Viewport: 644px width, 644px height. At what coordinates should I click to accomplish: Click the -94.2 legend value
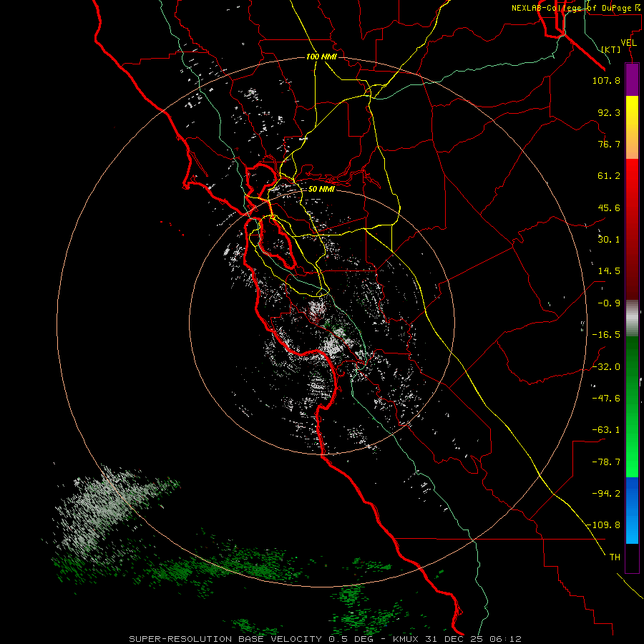click(x=606, y=493)
